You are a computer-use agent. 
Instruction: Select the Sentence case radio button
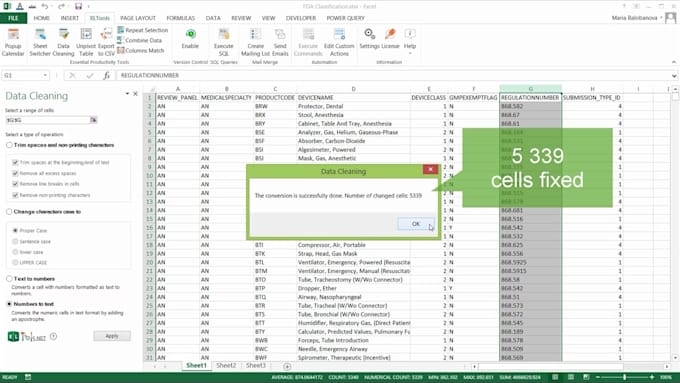15,241
